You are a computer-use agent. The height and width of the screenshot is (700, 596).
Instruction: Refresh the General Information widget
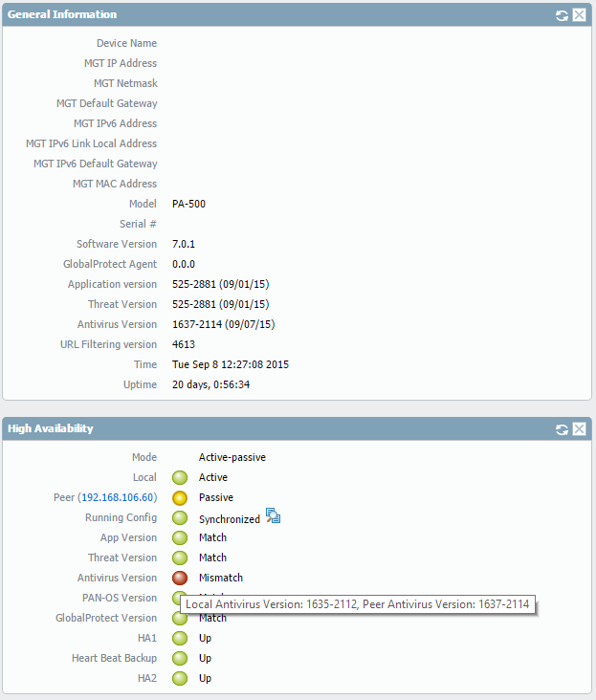coord(562,15)
